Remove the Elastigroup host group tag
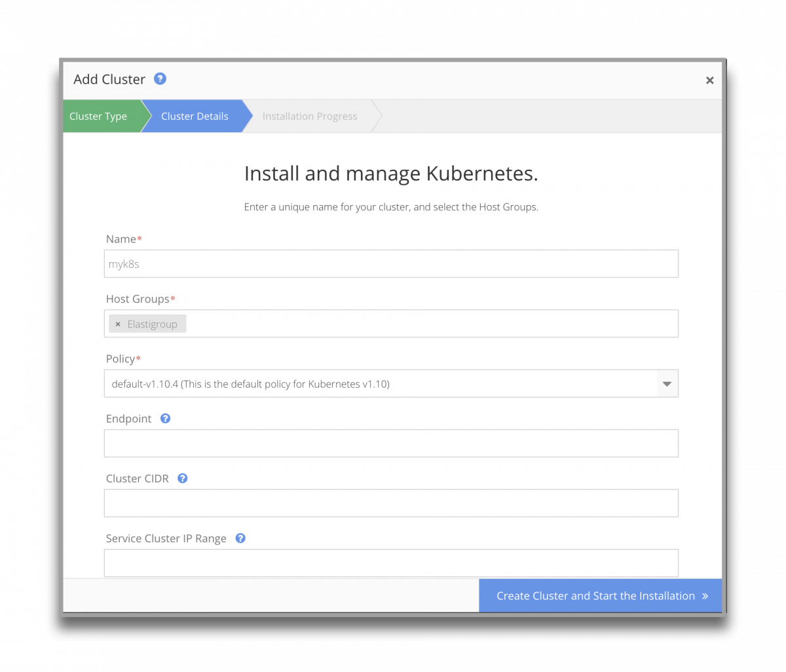This screenshot has width=786, height=672. point(117,324)
